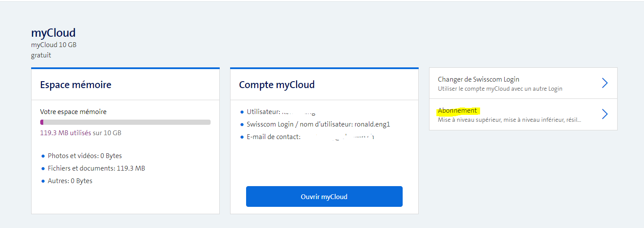Click Votre espace mémoire label
This screenshot has width=644, height=228.
(x=73, y=112)
